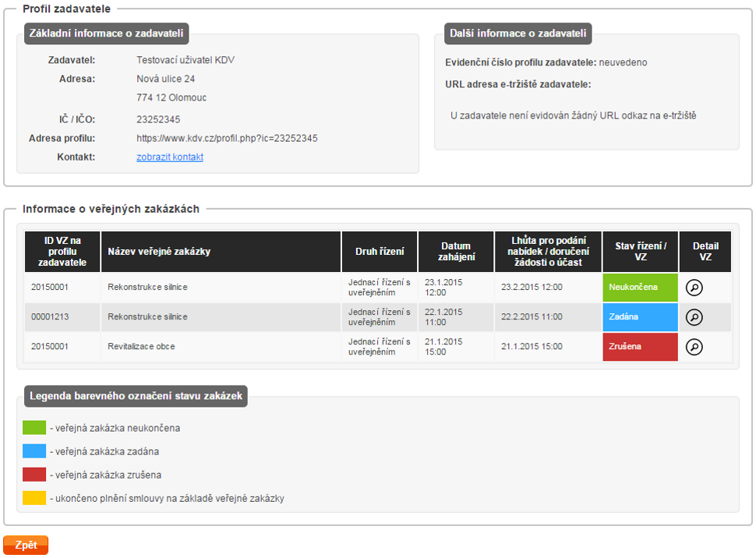The height and width of the screenshot is (558, 756).
Task: Open detail magnifier for the Zadána tender
Action: click(694, 317)
